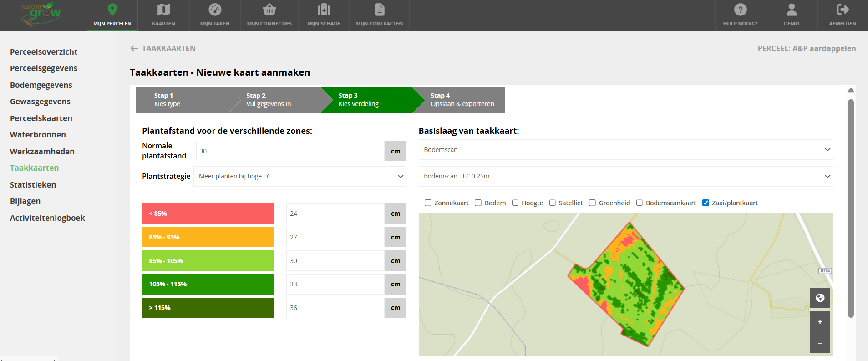The height and width of the screenshot is (361, 868).
Task: Click the 33 cm distance field
Action: click(335, 284)
